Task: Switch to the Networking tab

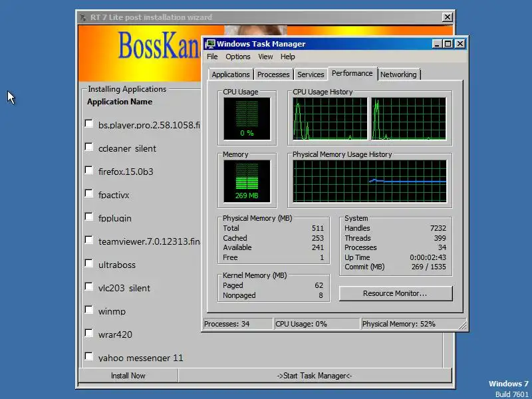Action: 398,74
